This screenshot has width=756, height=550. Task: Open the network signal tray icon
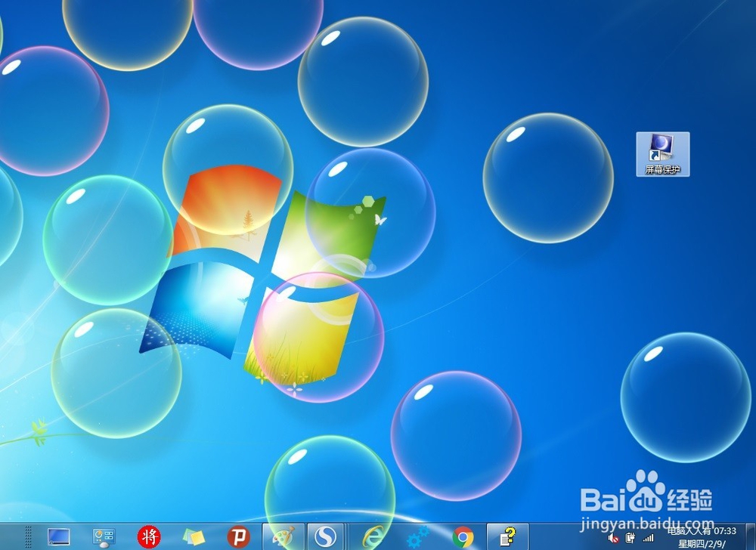(x=649, y=538)
